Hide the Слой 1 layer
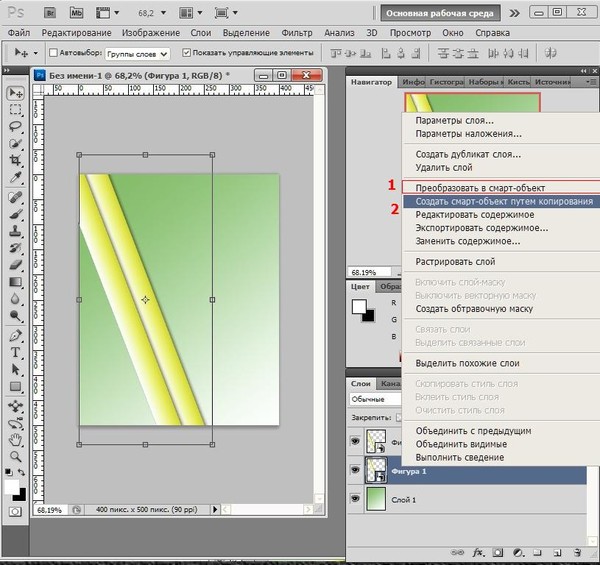Screen dimensions: 600x565 (x=357, y=498)
